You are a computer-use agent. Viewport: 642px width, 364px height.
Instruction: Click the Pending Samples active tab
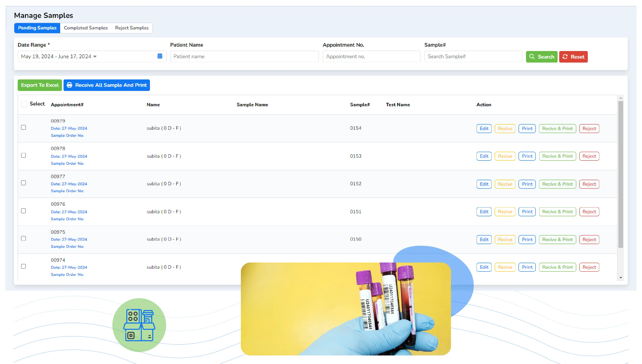pos(37,28)
